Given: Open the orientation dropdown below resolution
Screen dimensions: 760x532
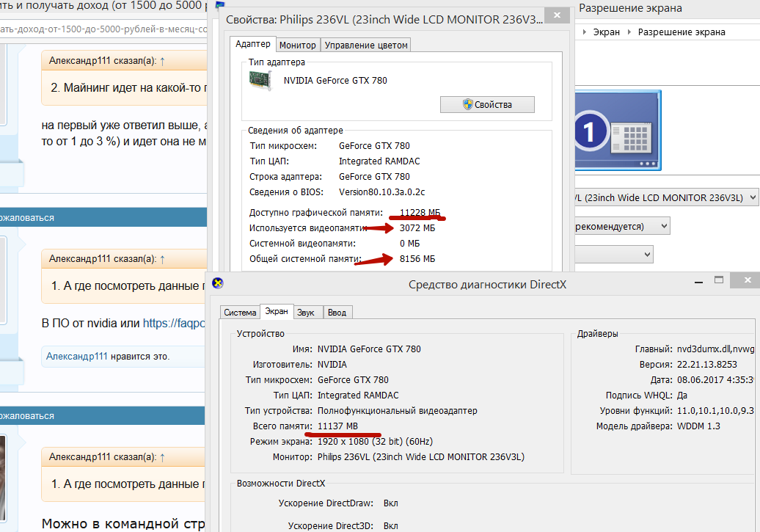Looking at the screenshot, I should pyautogui.click(x=614, y=255).
